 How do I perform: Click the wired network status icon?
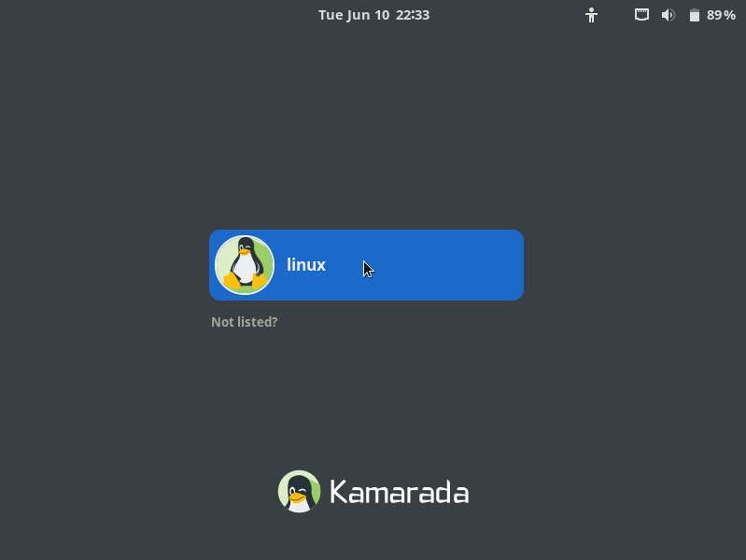click(641, 15)
